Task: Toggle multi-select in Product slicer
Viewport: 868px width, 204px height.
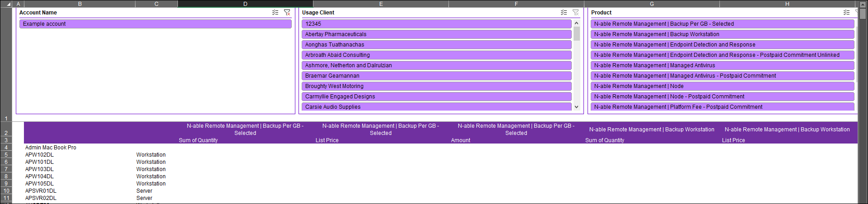Action: [x=846, y=13]
